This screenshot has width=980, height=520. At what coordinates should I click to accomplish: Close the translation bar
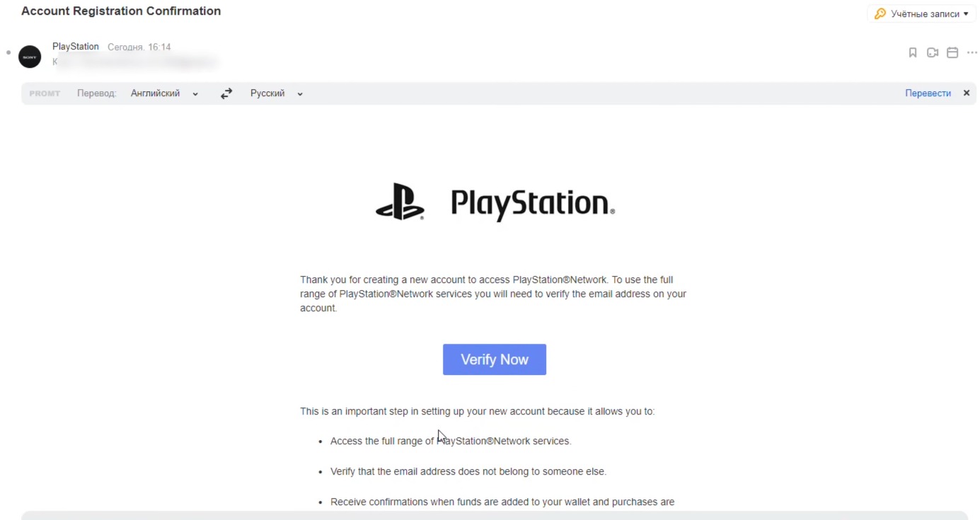click(x=967, y=93)
